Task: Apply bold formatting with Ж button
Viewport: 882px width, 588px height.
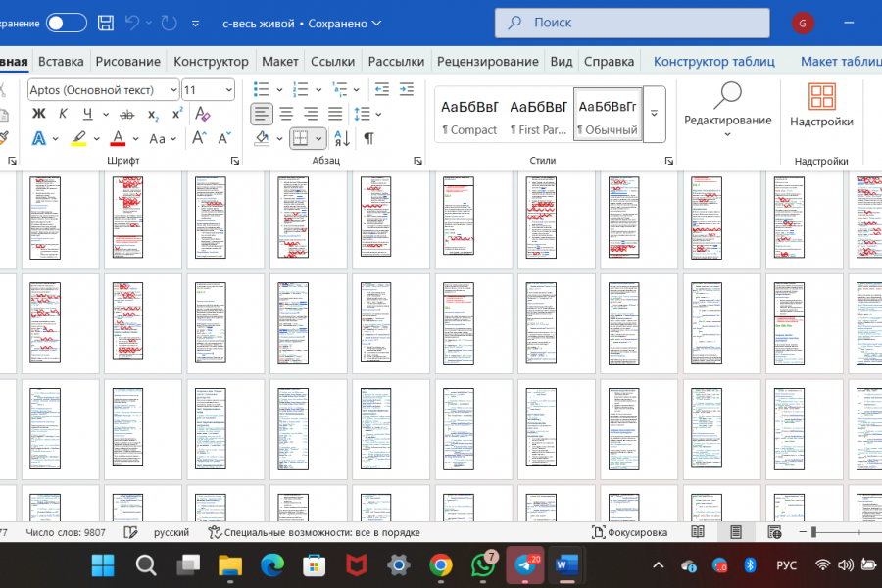Action: point(39,114)
